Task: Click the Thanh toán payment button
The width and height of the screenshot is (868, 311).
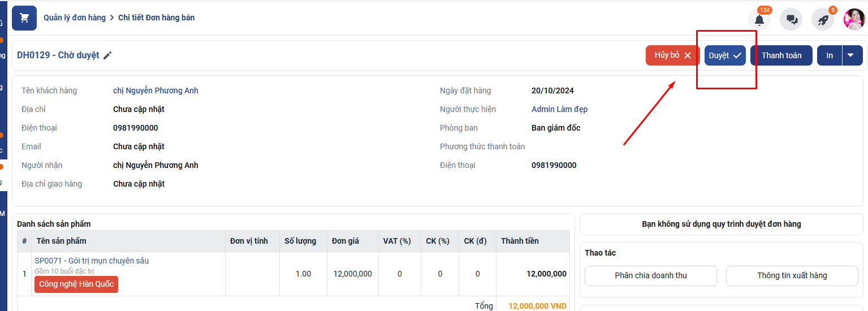Action: pyautogui.click(x=781, y=55)
